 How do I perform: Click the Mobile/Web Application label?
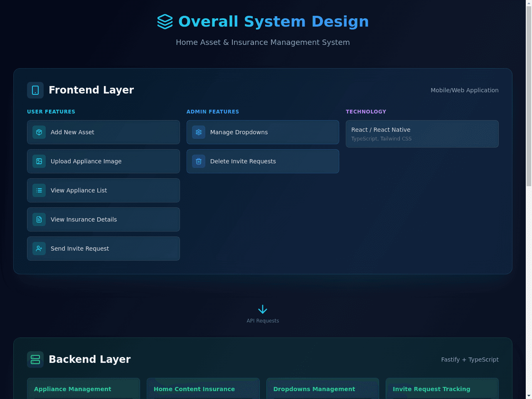pos(465,90)
